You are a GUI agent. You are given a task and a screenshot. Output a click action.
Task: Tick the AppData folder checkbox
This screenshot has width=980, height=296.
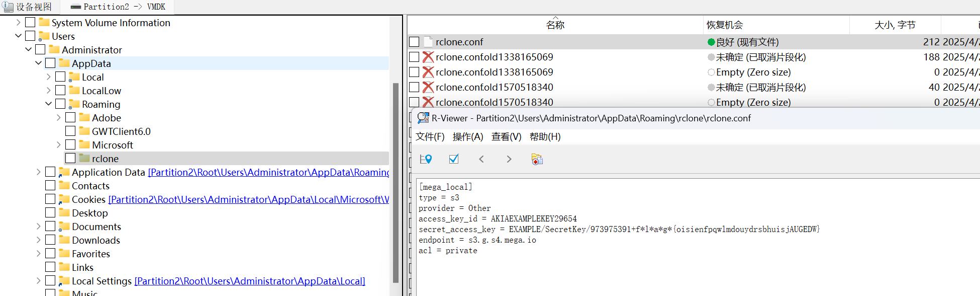[x=50, y=63]
